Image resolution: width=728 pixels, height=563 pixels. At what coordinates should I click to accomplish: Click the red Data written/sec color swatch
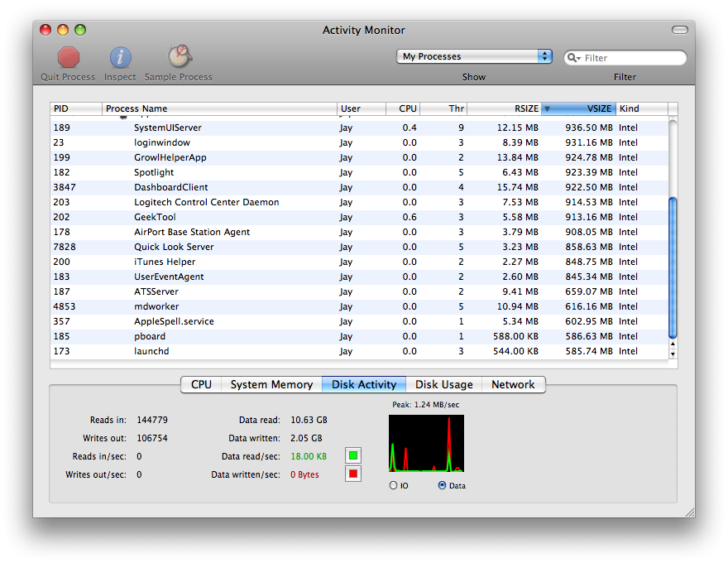[x=353, y=474]
